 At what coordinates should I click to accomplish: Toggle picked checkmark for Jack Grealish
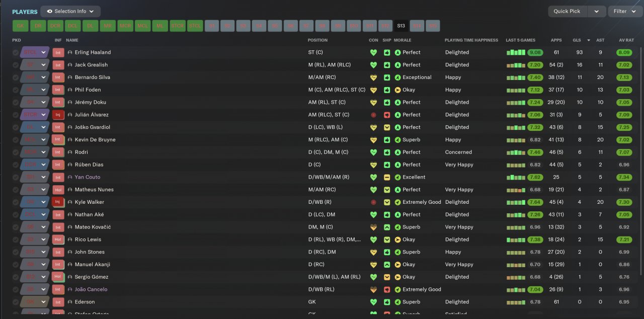coord(16,65)
